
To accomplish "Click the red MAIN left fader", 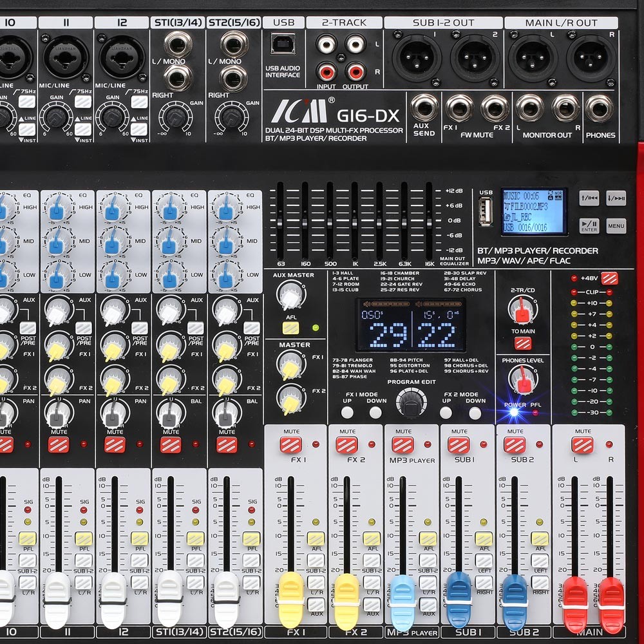I will tap(574, 605).
